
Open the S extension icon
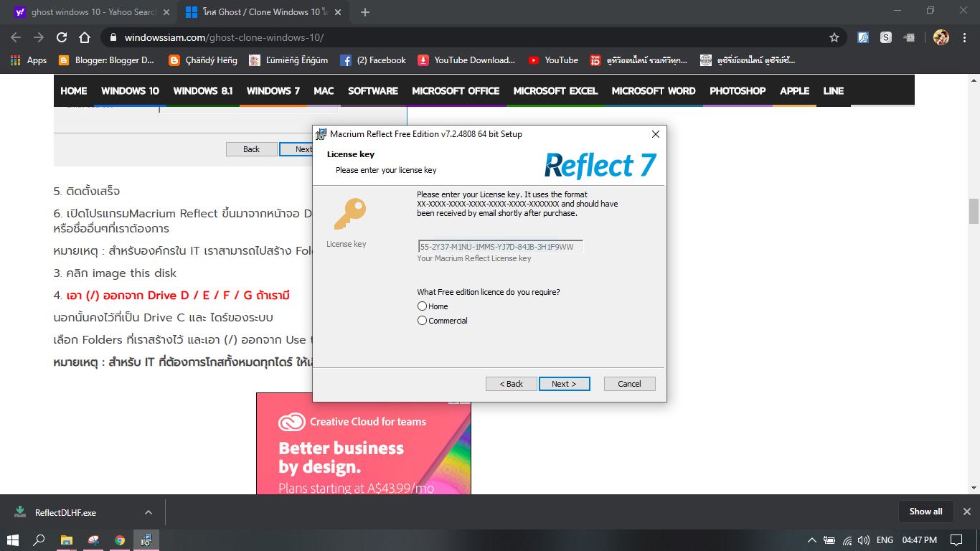pos(887,37)
